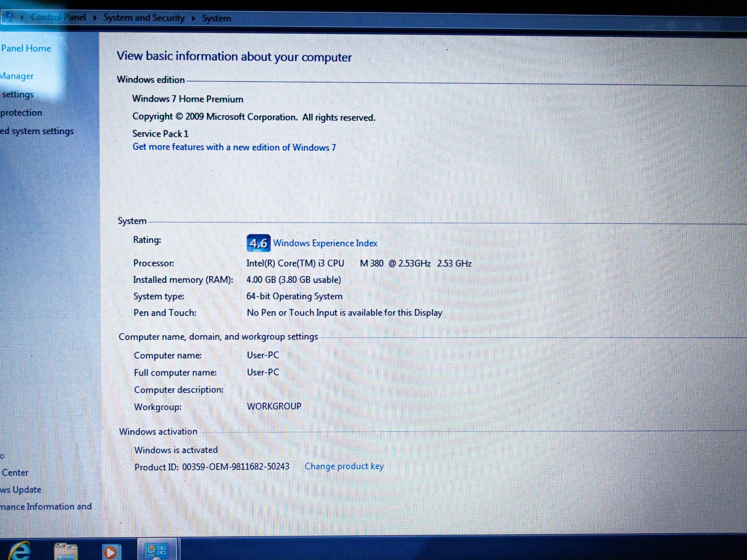The height and width of the screenshot is (560, 747).
Task: Click Get more features with a new edition link
Action: coord(234,147)
